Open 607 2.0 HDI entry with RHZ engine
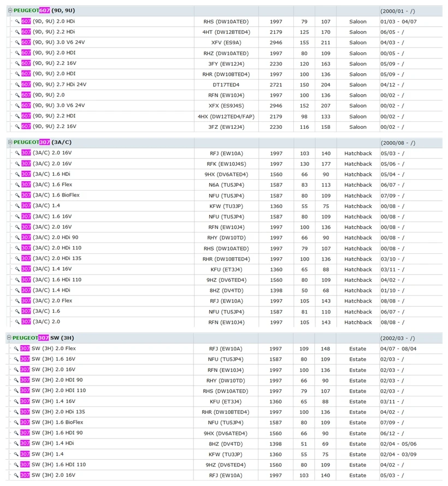 [x=49, y=53]
